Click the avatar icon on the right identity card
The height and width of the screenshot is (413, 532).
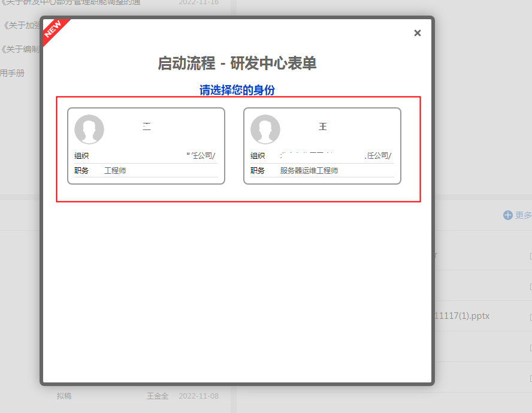coord(265,129)
